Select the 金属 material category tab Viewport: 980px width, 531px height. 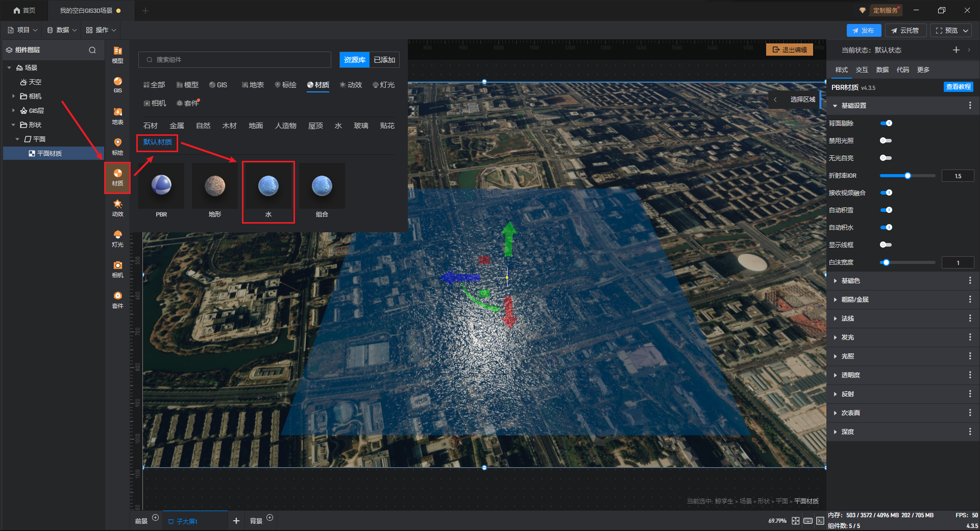(177, 126)
